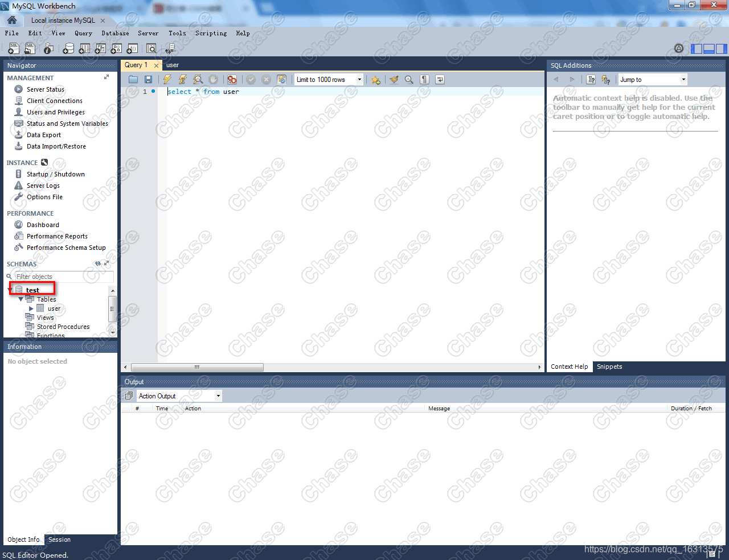Close the Query 1 tab
The image size is (729, 560).
click(x=156, y=65)
